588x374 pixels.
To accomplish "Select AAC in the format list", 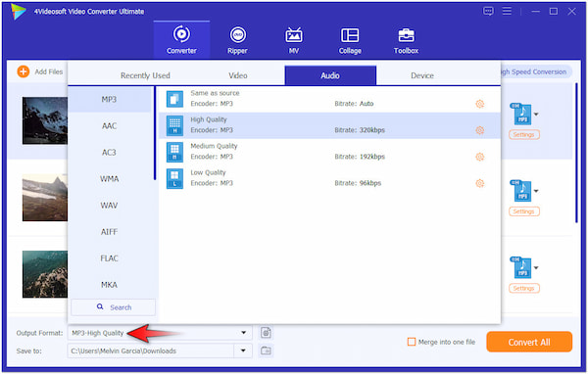I will pyautogui.click(x=109, y=126).
